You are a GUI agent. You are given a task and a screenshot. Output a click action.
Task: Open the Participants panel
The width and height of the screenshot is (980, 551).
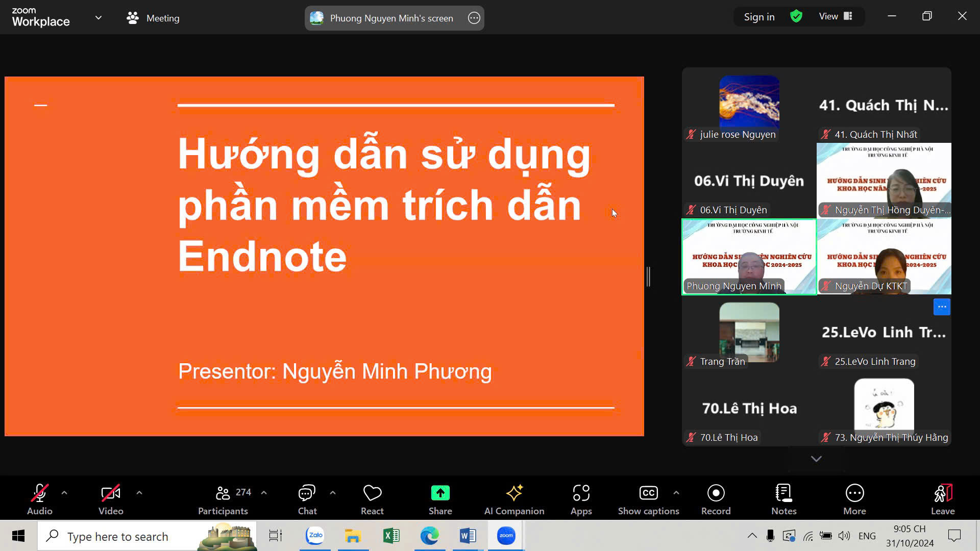pyautogui.click(x=223, y=499)
